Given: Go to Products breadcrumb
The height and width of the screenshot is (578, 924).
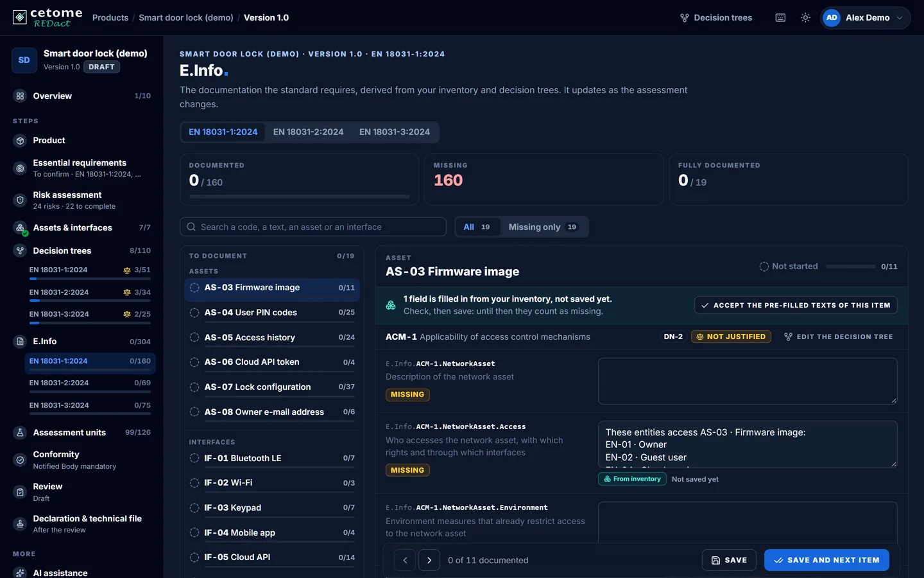Looking at the screenshot, I should tap(110, 18).
